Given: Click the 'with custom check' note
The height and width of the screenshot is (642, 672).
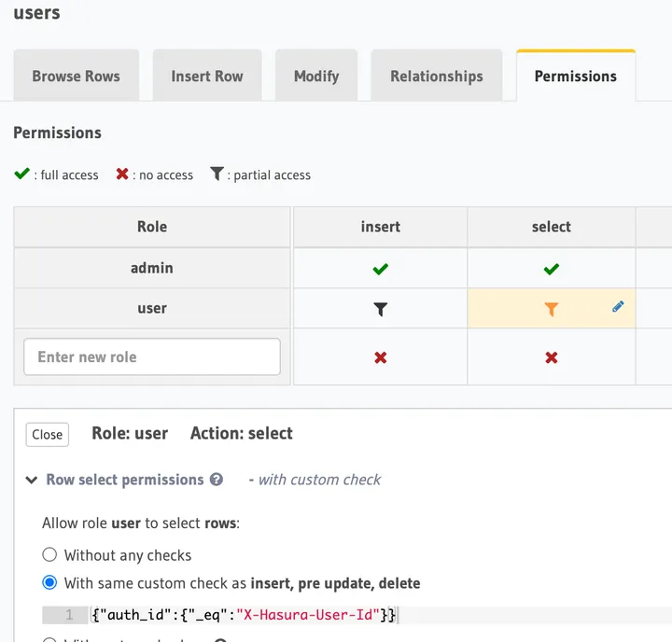Looking at the screenshot, I should 319,480.
